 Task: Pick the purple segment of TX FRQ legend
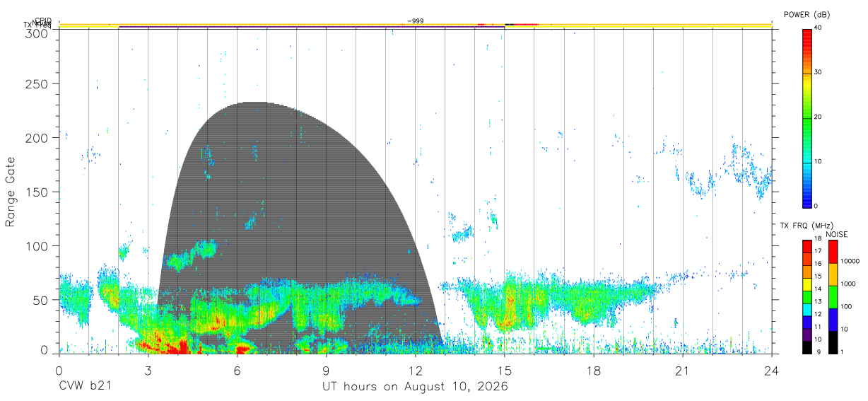click(807, 333)
